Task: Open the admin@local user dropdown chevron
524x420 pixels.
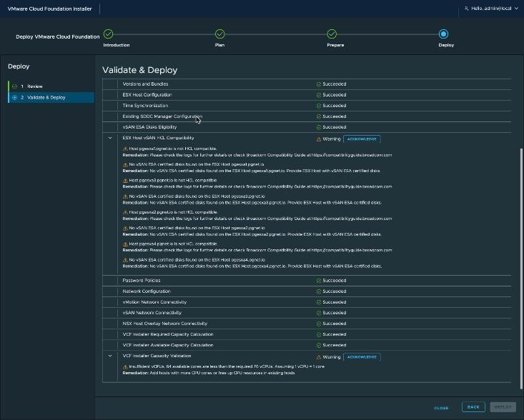Action: point(516,9)
